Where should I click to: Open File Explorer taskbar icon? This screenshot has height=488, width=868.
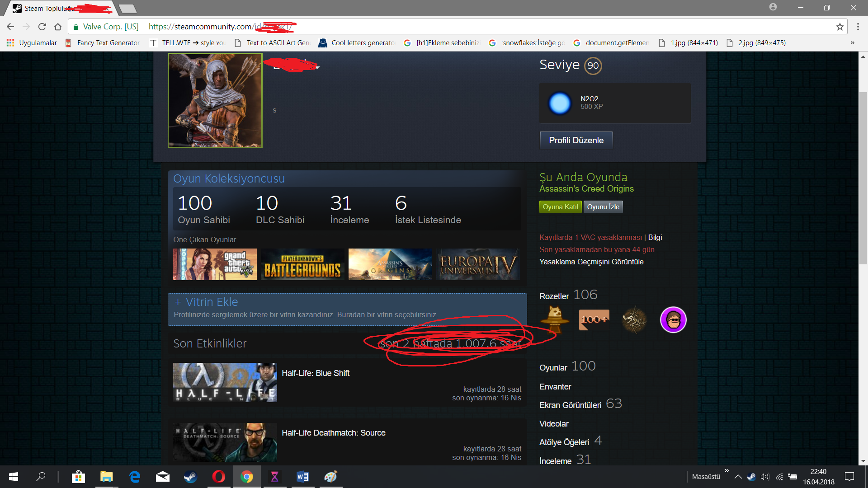click(106, 477)
